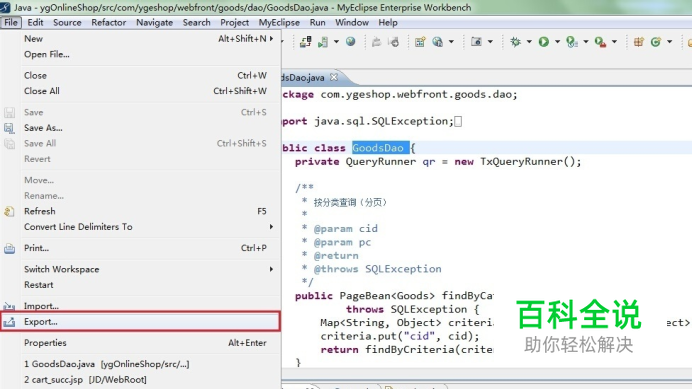Screen dimensions: 692x389
Task: Click the Move... menu entry
Action: (140, 180)
